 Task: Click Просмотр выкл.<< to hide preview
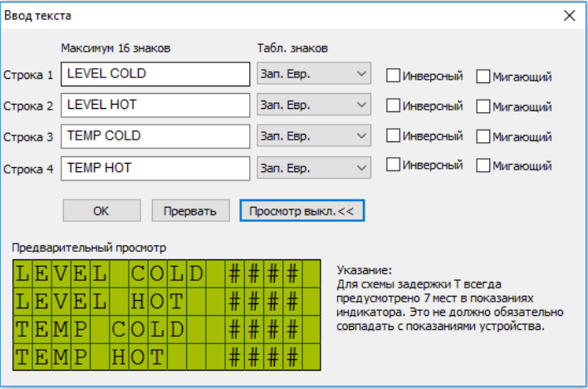[x=301, y=210]
